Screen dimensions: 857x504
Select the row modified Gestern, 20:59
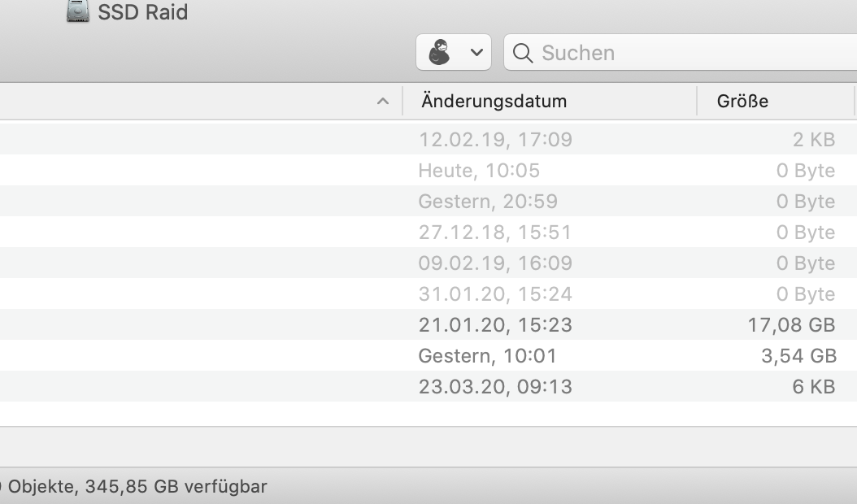coord(488,201)
